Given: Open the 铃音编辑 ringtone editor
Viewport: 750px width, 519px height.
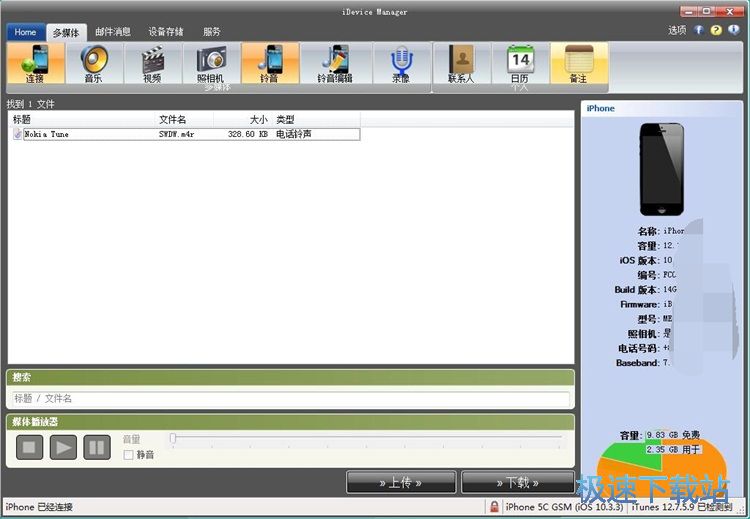Looking at the screenshot, I should click(x=335, y=64).
